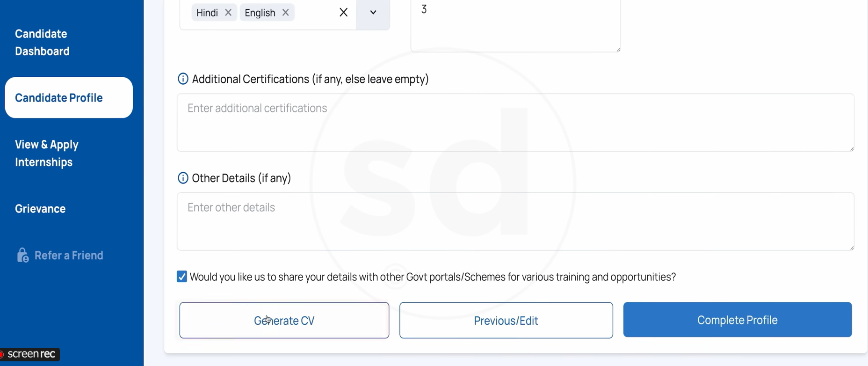
Task: Remove the English language tag
Action: click(285, 13)
